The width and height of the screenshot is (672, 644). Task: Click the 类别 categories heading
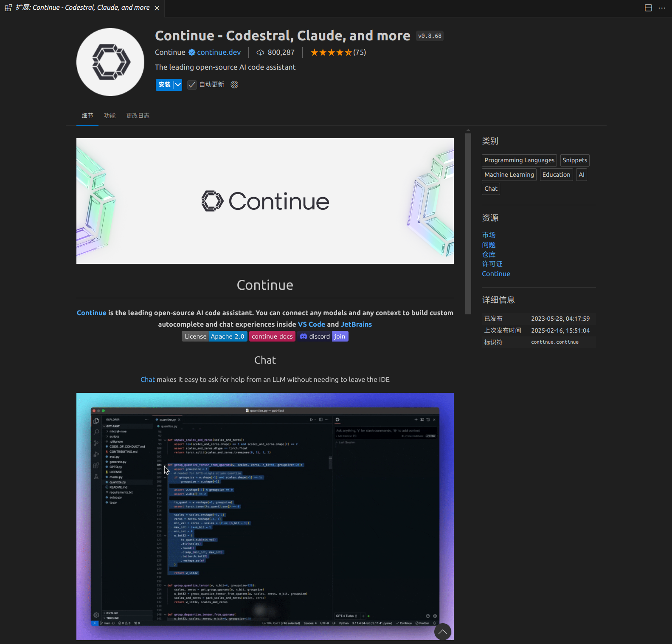pos(490,141)
